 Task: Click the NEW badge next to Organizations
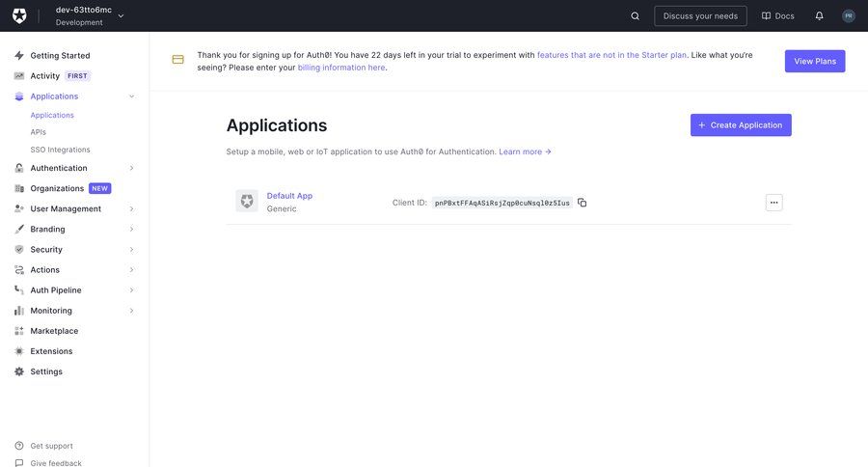(x=99, y=188)
